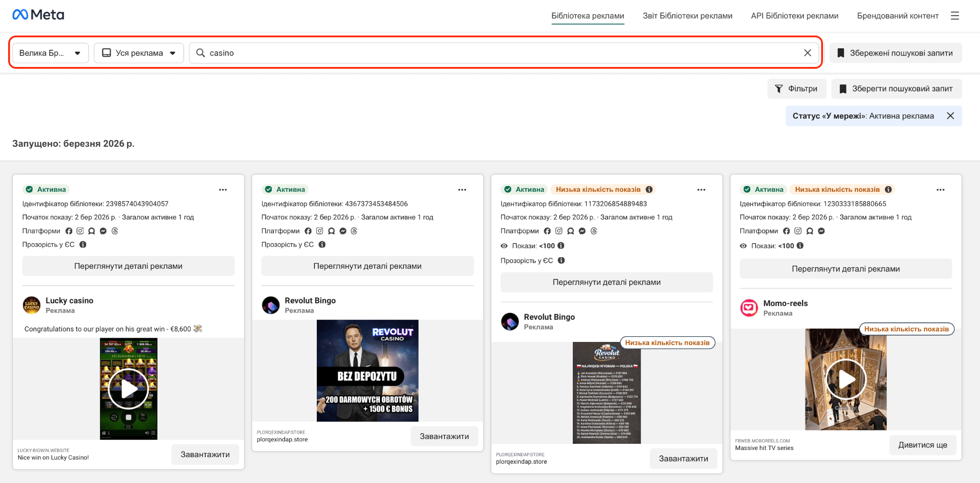Screen dimensions: 980x483
Task: Open options menu for ad 1173206854889483
Action: click(702, 190)
